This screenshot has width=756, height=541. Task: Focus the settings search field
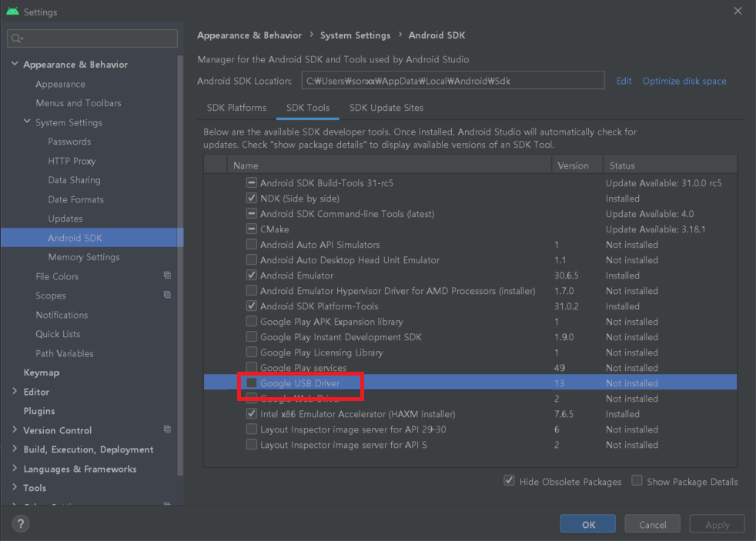click(x=92, y=38)
